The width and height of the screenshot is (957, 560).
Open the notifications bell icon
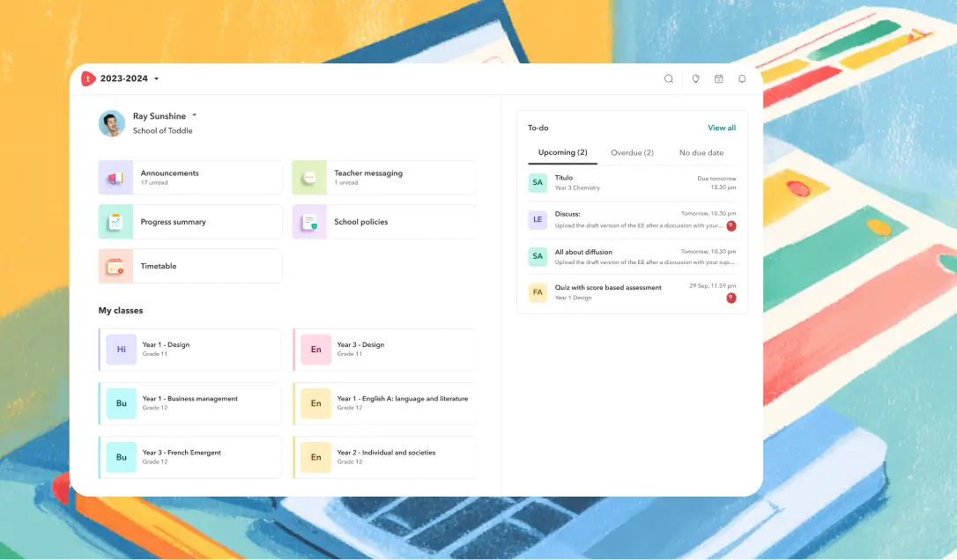742,79
